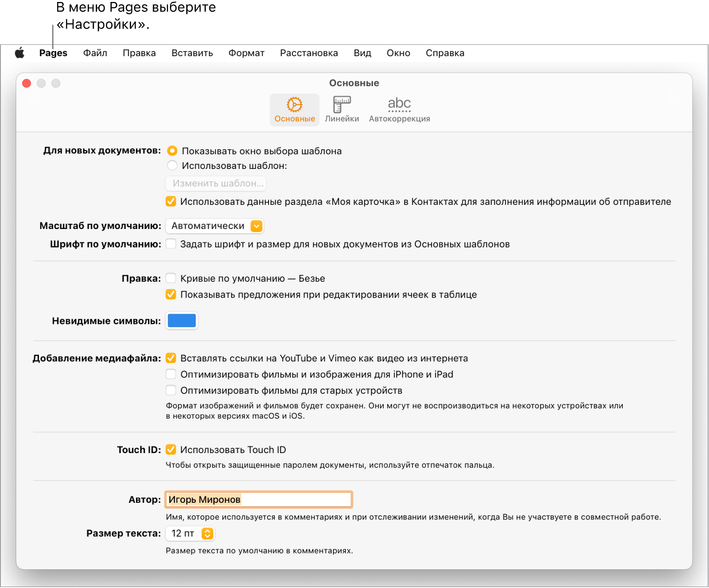Close the Основные settings window
709x588 pixels.
(27, 83)
